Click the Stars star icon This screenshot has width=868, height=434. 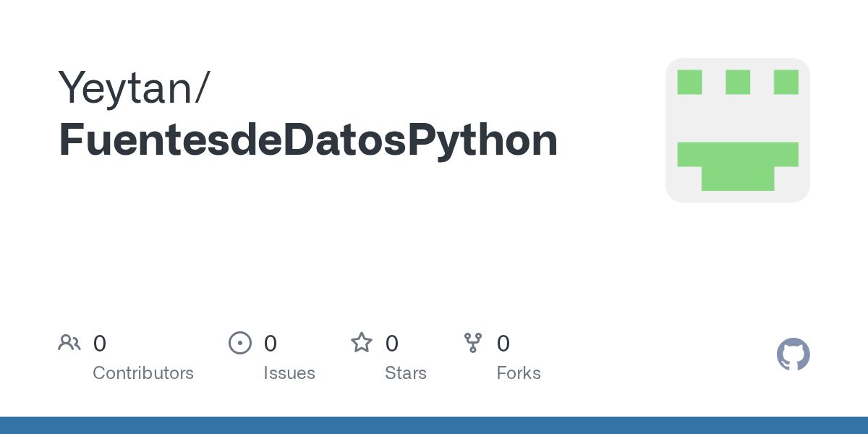pos(362,343)
